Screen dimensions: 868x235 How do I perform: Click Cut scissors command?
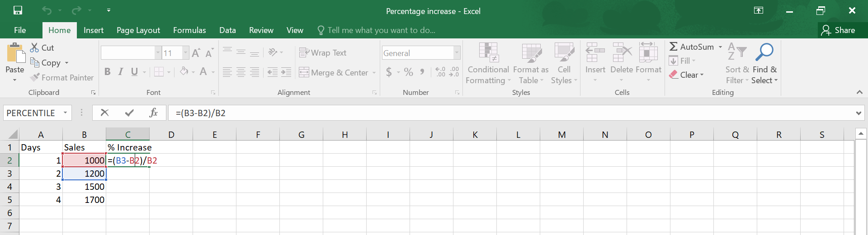[x=42, y=47]
